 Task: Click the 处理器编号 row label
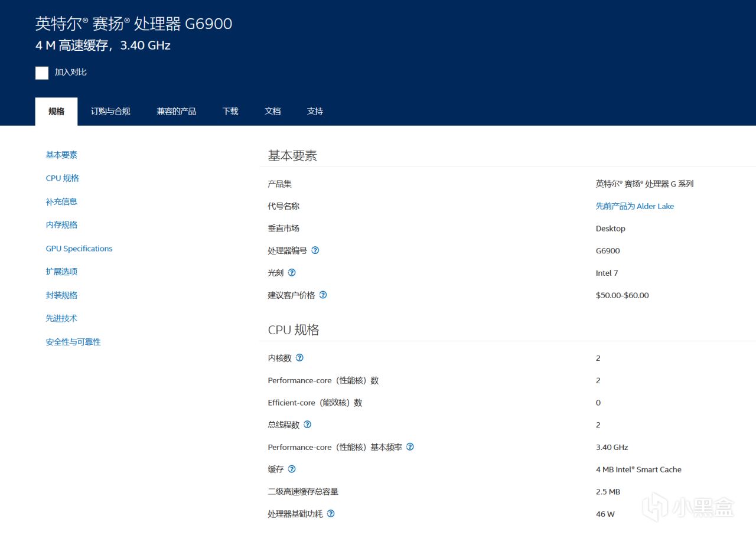288,250
